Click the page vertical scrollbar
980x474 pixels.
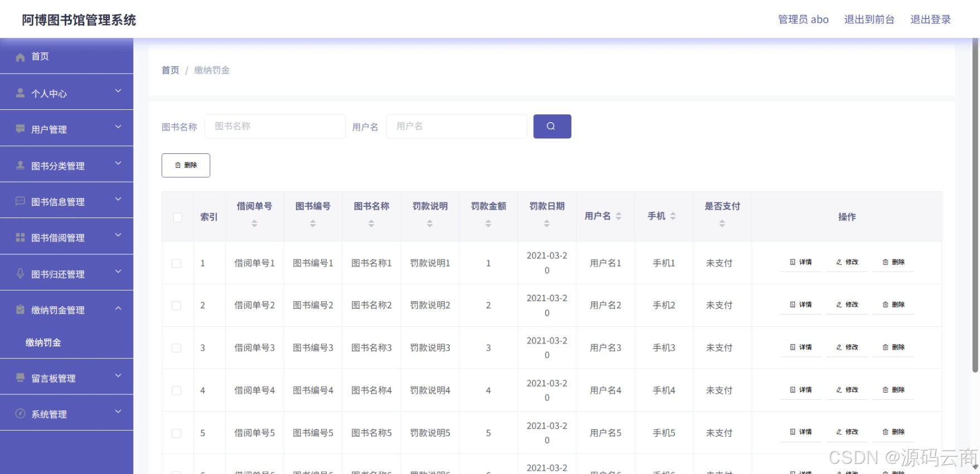pyautogui.click(x=975, y=205)
